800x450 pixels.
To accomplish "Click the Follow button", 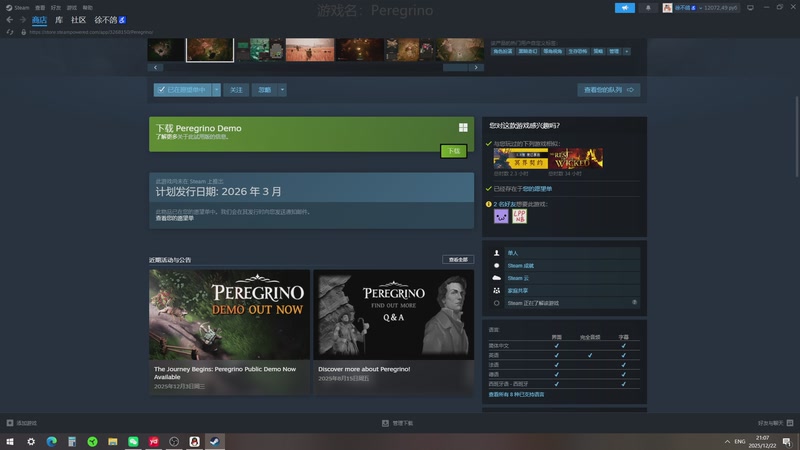I will [x=236, y=90].
